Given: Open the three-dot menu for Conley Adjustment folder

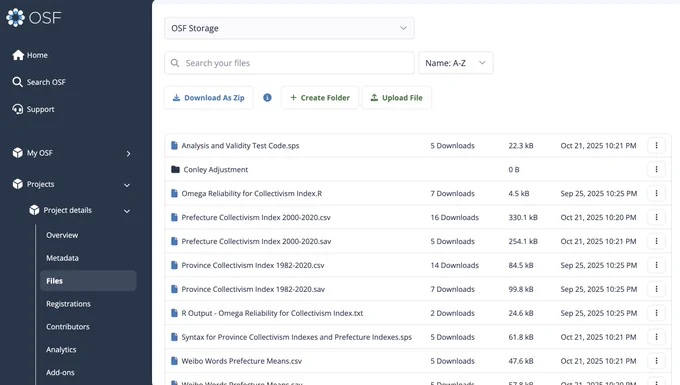Looking at the screenshot, I should 656,170.
